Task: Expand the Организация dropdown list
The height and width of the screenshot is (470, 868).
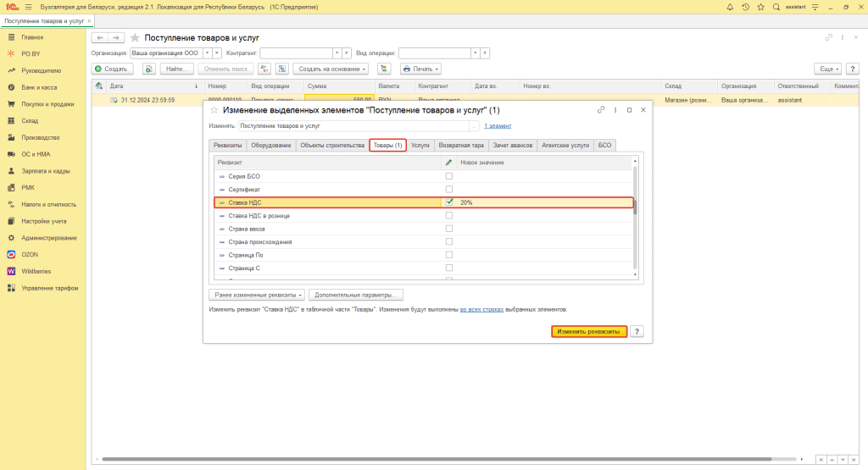Action: (208, 53)
